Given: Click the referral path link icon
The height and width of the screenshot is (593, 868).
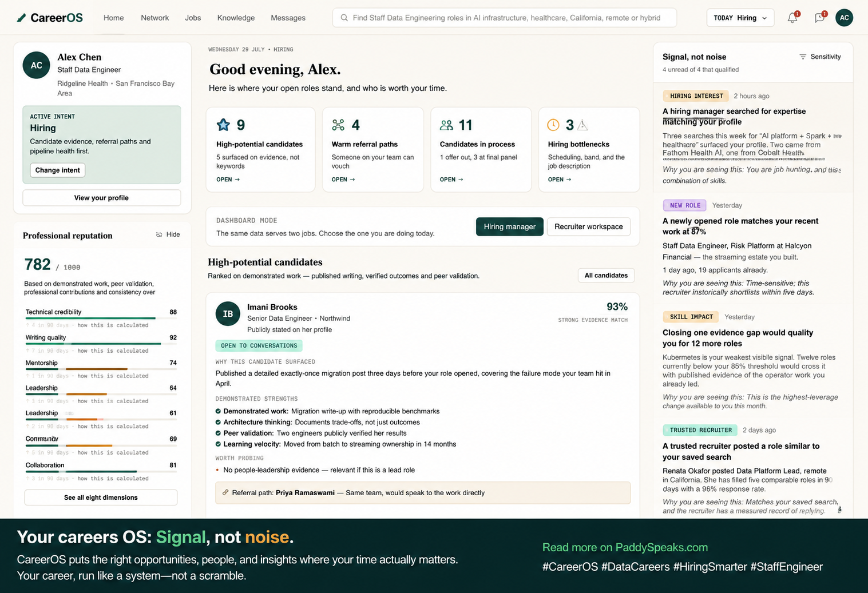Looking at the screenshot, I should pos(225,492).
